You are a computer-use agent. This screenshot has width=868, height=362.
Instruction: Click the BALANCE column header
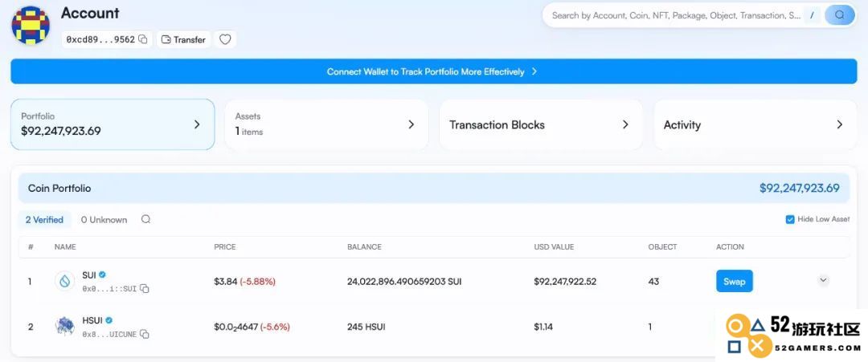(364, 246)
